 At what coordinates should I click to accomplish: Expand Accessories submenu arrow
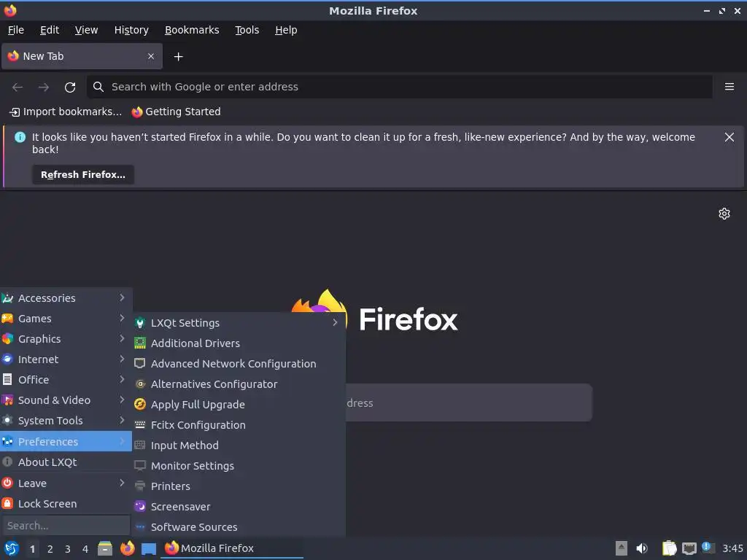click(123, 297)
